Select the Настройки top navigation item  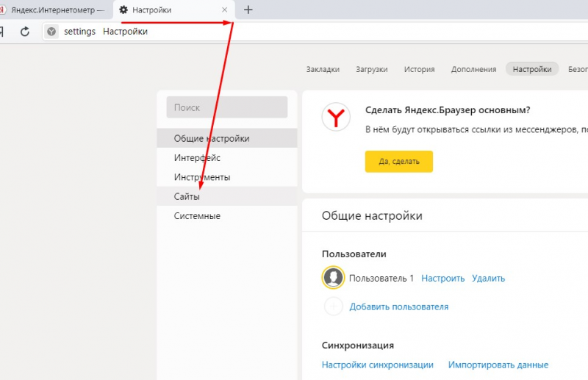click(532, 69)
